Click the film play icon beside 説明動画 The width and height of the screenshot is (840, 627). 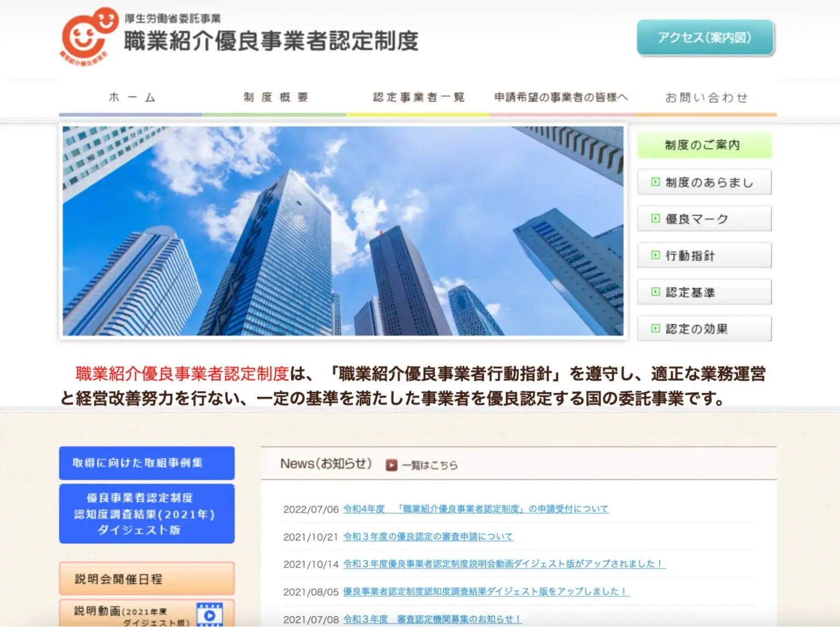(x=209, y=615)
